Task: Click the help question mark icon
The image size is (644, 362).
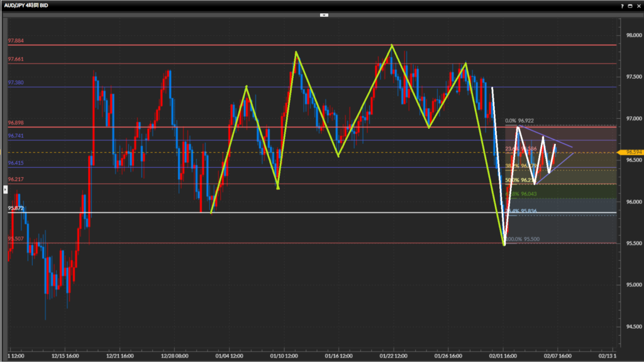Action: click(621, 5)
